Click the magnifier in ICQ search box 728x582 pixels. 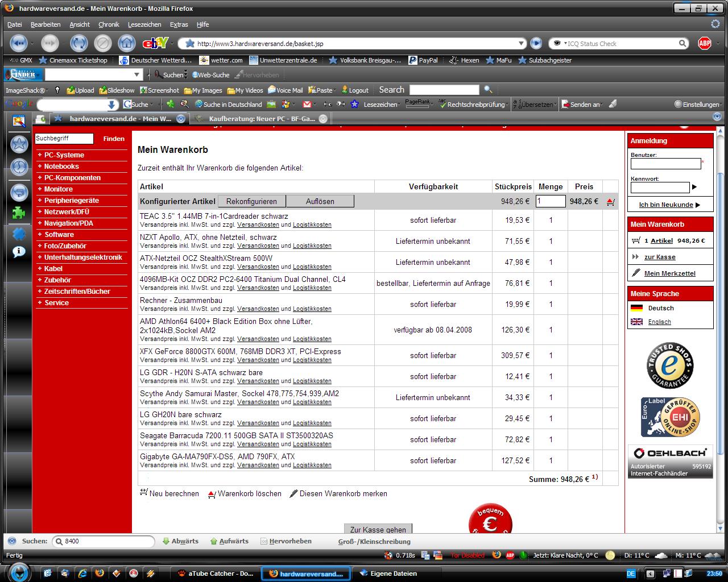coord(683,43)
